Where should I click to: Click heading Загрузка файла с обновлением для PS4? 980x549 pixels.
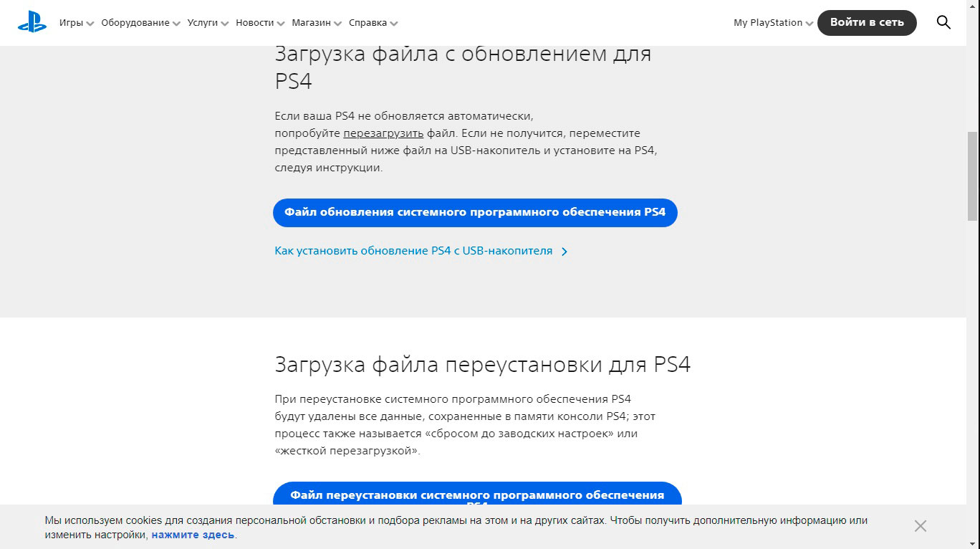[x=463, y=67]
